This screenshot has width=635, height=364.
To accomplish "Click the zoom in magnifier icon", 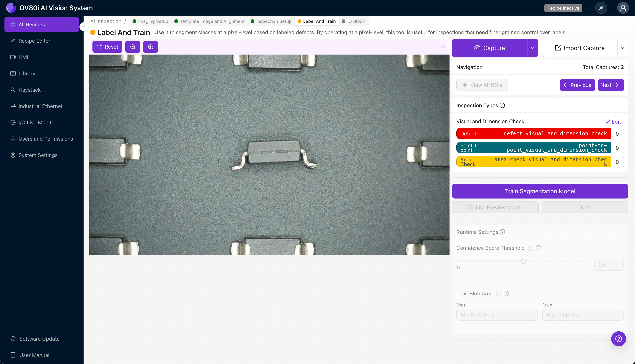I will 150,47.
